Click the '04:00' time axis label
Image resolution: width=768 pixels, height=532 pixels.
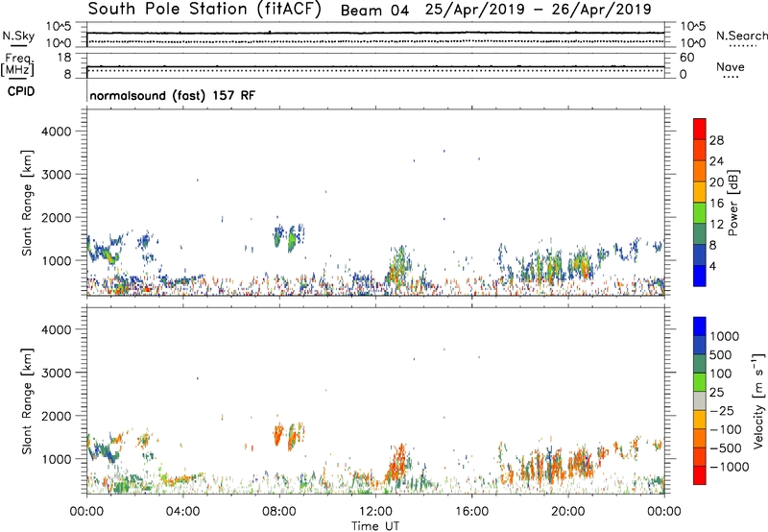click(x=183, y=512)
